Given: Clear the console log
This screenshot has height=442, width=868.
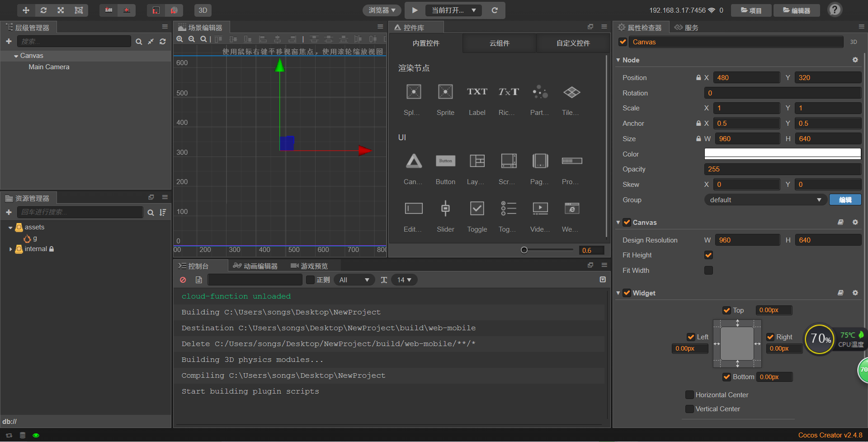Looking at the screenshot, I should (183, 280).
